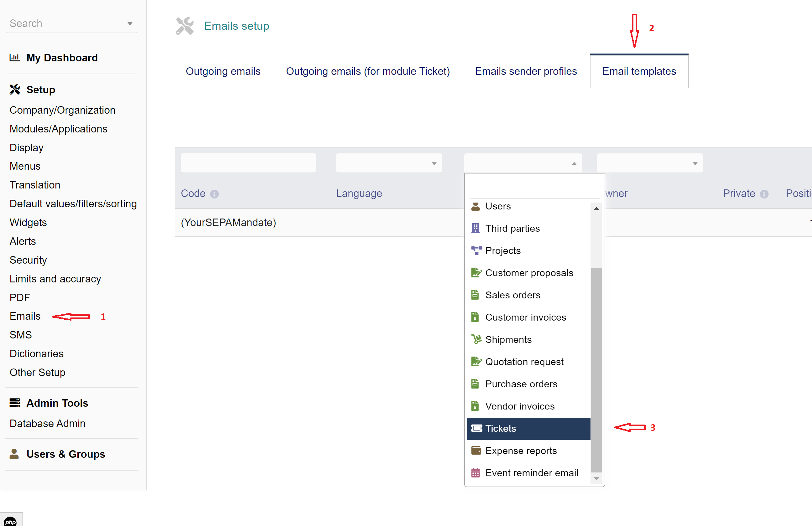The width and height of the screenshot is (812, 526).
Task: Click the Code filter input field
Action: (x=248, y=163)
